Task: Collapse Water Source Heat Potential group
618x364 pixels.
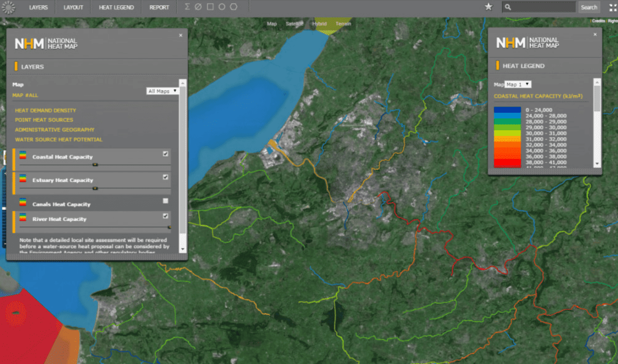Action: (x=59, y=140)
